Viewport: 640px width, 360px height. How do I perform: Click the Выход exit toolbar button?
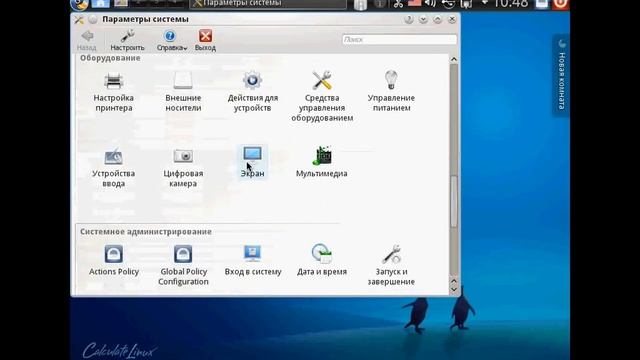[205, 40]
